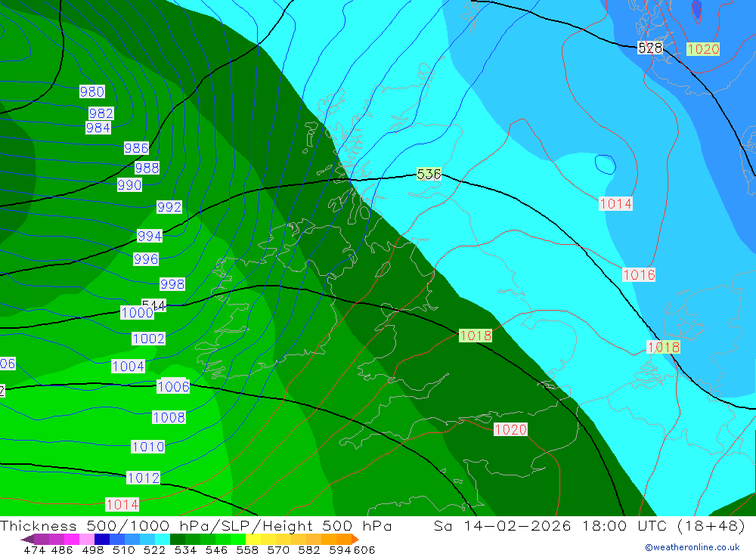Select the blue 1000 isobar label
Screen dimensions: 756x554
tap(138, 312)
